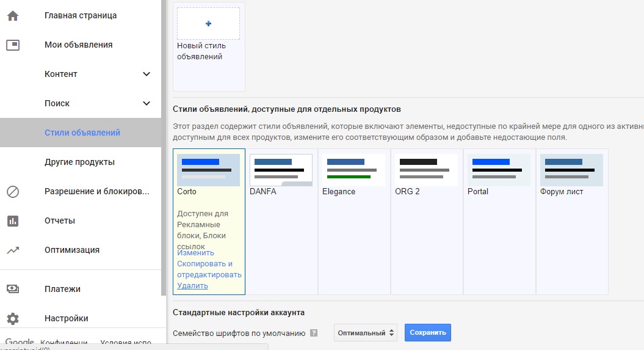Click the My ads (Мои объявления) icon
The image size is (644, 350).
(12, 45)
